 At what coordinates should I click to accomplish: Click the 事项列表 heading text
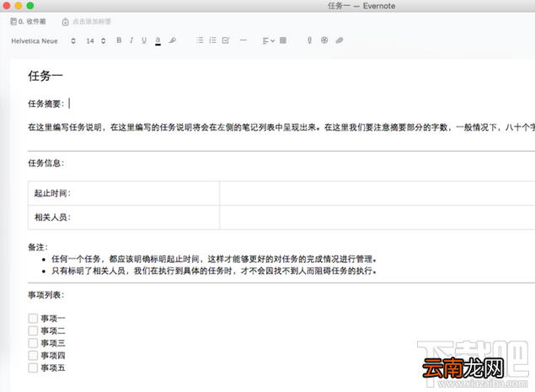click(x=46, y=295)
